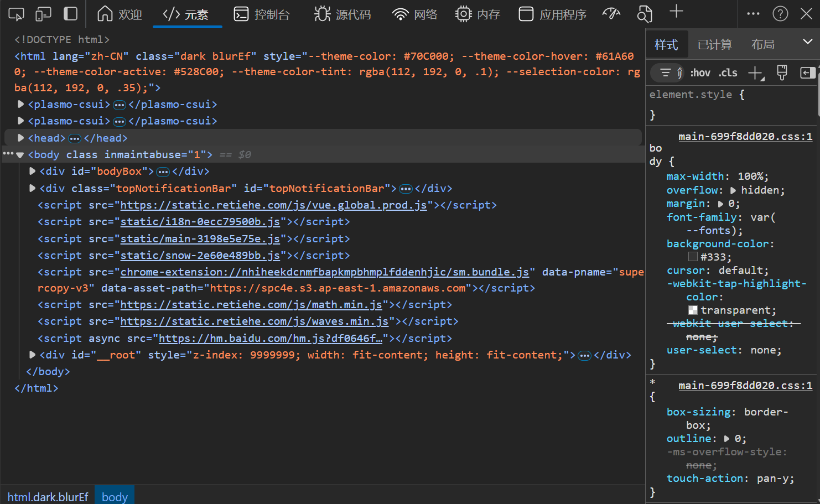Click the paintbrush rendering icon in Styles toolbar

[x=782, y=73]
